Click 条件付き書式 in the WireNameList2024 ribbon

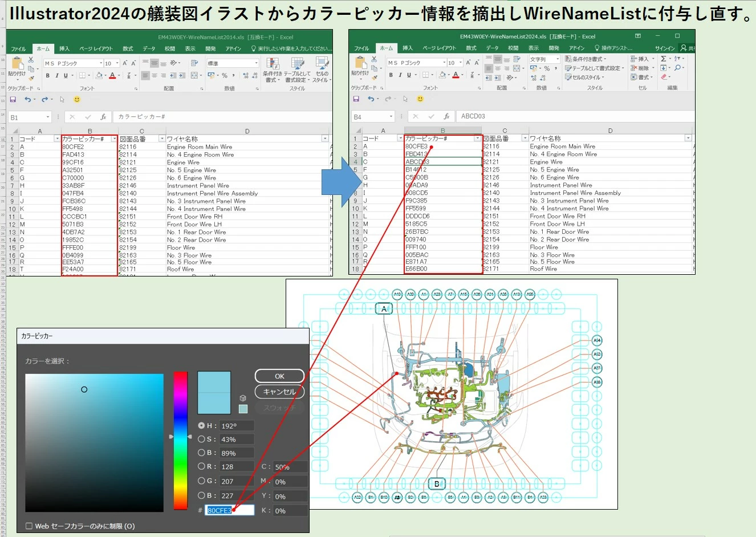pyautogui.click(x=586, y=59)
